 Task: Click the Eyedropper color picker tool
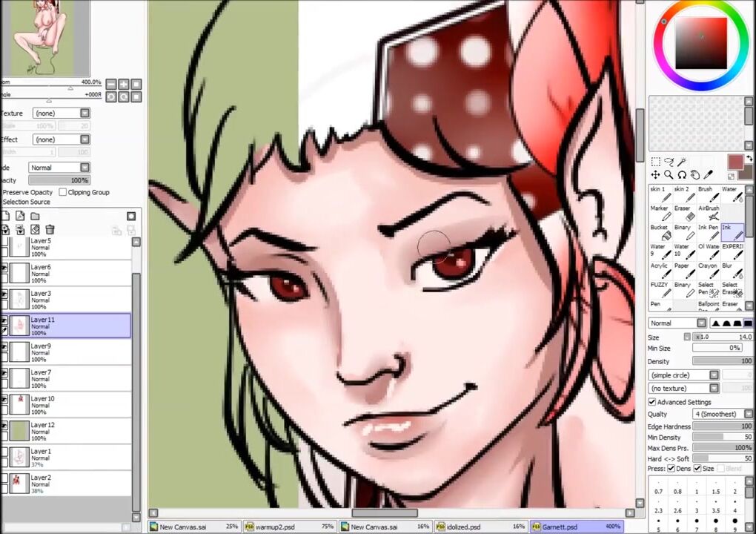click(709, 175)
